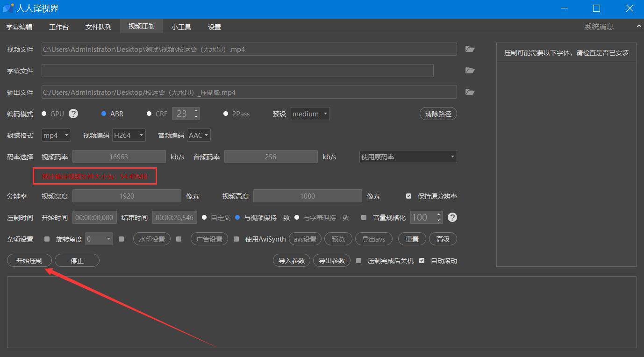This screenshot has height=357, width=644.
Task: Click folder icon beside 视频文件 path
Action: click(470, 49)
